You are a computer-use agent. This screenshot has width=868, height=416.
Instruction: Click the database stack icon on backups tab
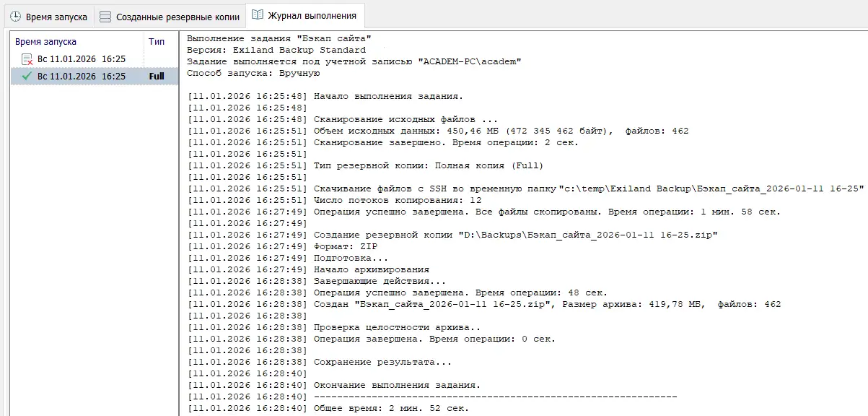(105, 16)
